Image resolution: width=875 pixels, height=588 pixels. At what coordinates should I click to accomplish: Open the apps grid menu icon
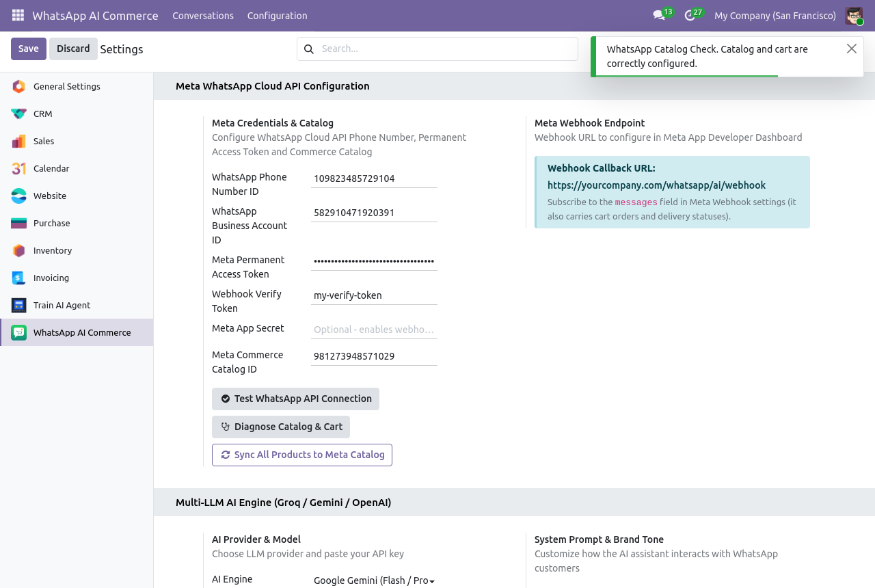[18, 15]
